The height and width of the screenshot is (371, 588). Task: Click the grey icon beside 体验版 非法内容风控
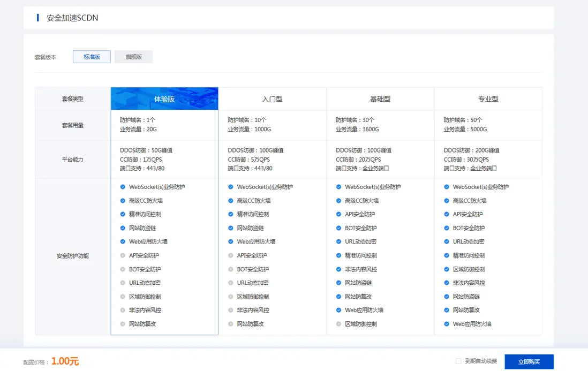(x=123, y=310)
